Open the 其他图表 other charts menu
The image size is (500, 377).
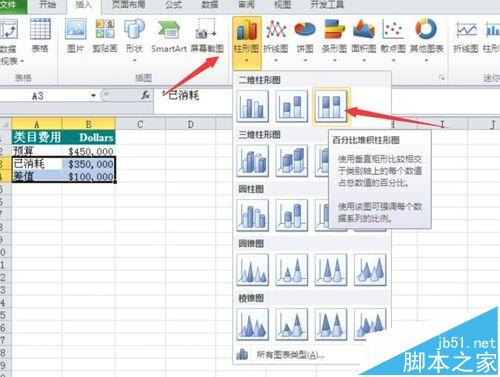(426, 41)
